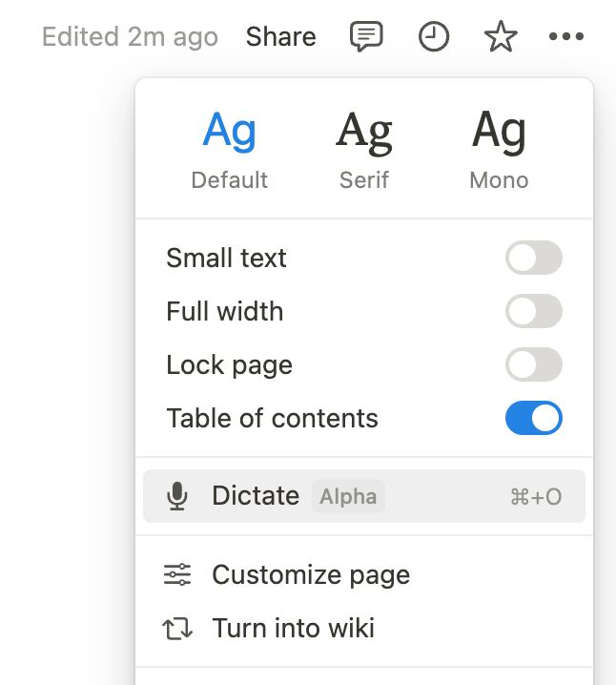Select the Dictate Alpha menu entry
Image resolution: width=616 pixels, height=685 pixels.
[x=364, y=496]
